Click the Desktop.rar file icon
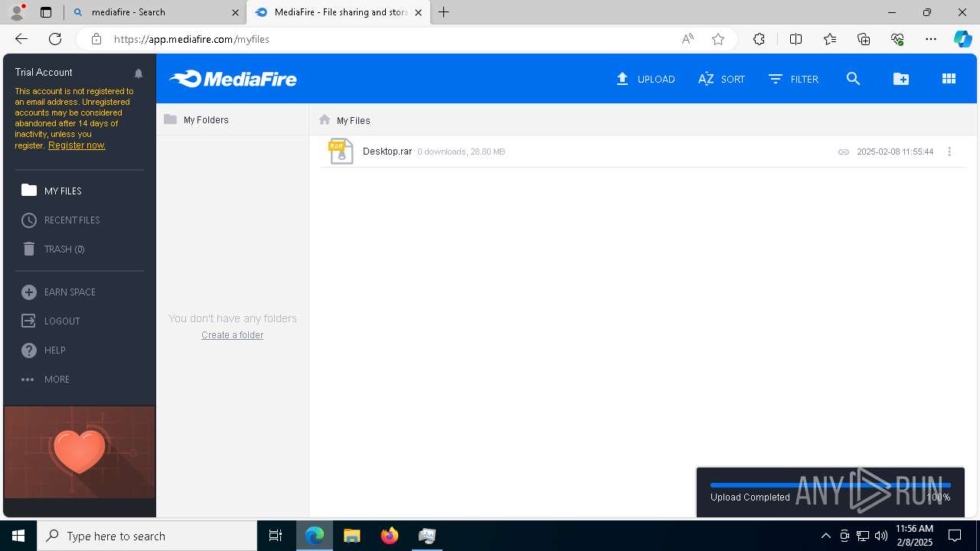 (x=341, y=151)
